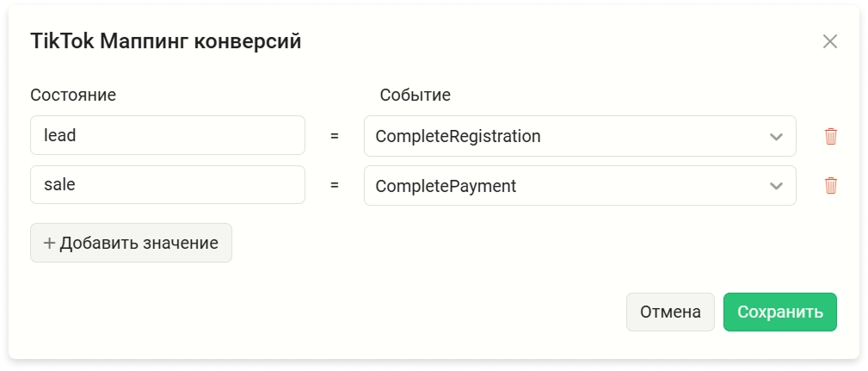Select the CompletePayment text in second dropdown

click(x=446, y=186)
